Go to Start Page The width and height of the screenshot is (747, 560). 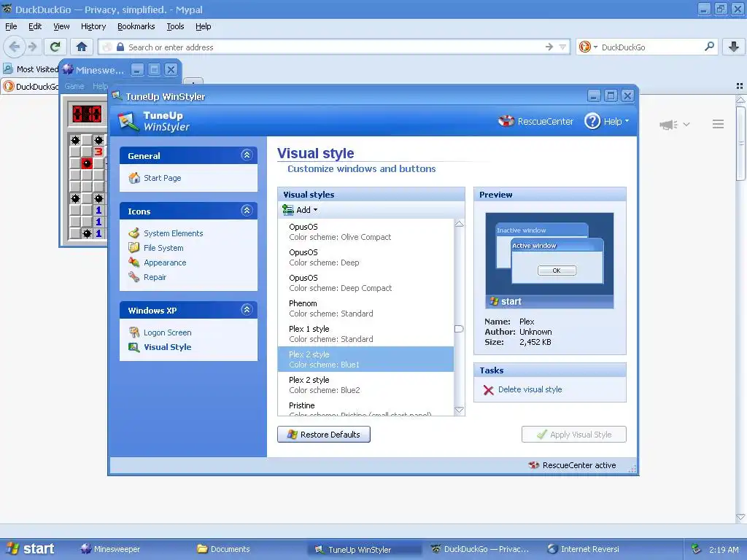coord(155,178)
